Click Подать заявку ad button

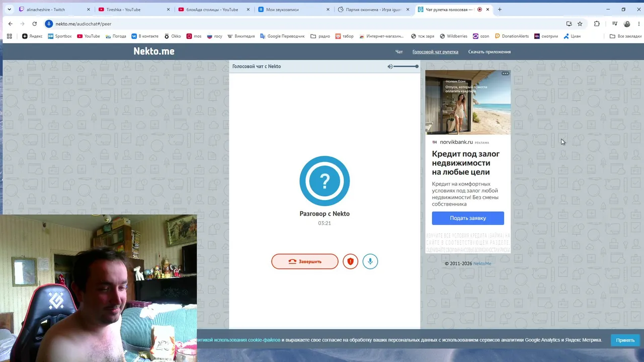[468, 218]
